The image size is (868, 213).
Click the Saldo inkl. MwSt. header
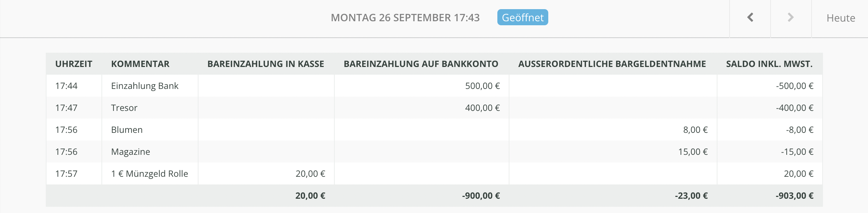tap(769, 64)
